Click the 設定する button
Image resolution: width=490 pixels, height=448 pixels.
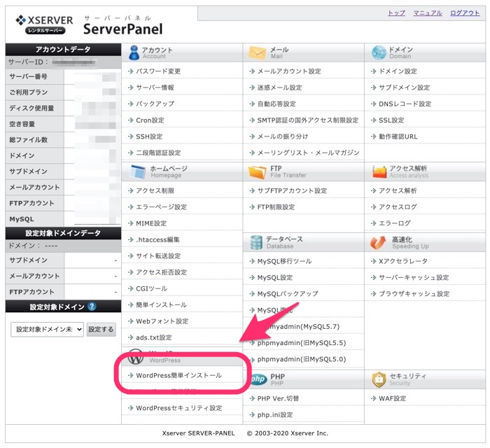pyautogui.click(x=101, y=329)
